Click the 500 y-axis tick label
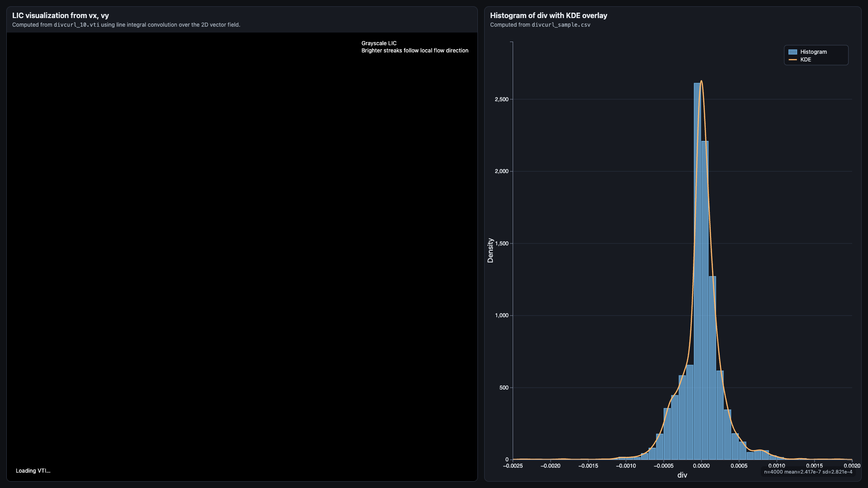The height and width of the screenshot is (488, 868). [504, 388]
